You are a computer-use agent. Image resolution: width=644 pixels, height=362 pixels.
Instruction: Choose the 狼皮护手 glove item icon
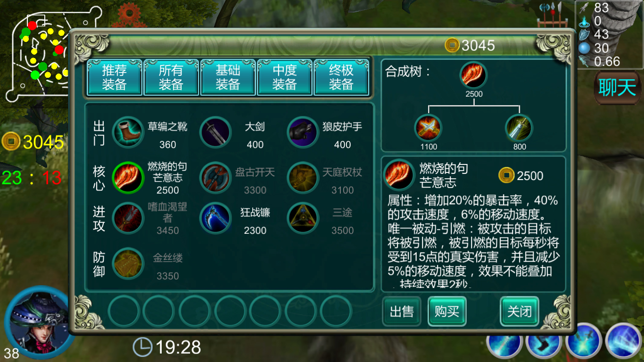click(x=303, y=132)
